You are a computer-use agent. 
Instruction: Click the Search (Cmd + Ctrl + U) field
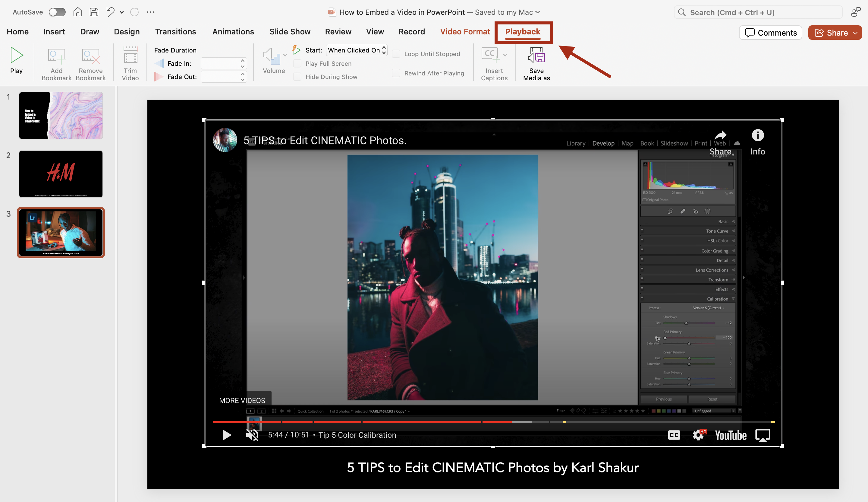pyautogui.click(x=758, y=12)
